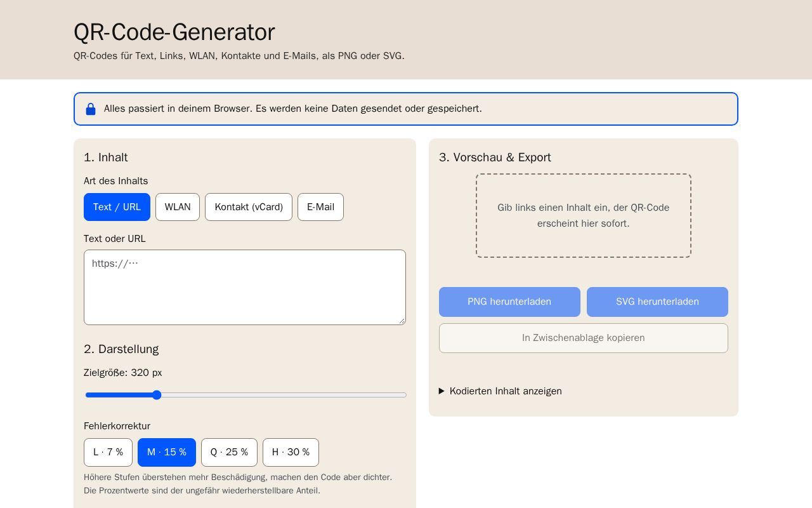This screenshot has width=812, height=508.
Task: Select error correction M · 15 %
Action: click(167, 452)
